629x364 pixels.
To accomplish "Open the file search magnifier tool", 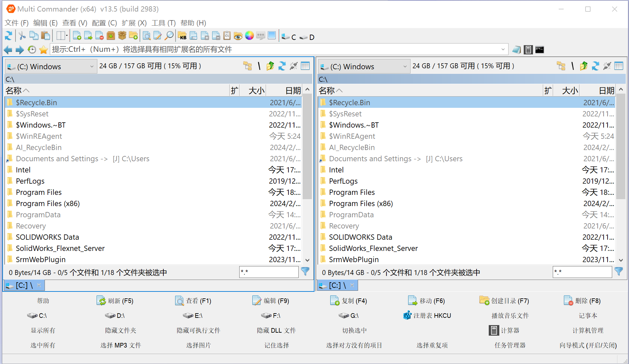I will pyautogui.click(x=169, y=36).
